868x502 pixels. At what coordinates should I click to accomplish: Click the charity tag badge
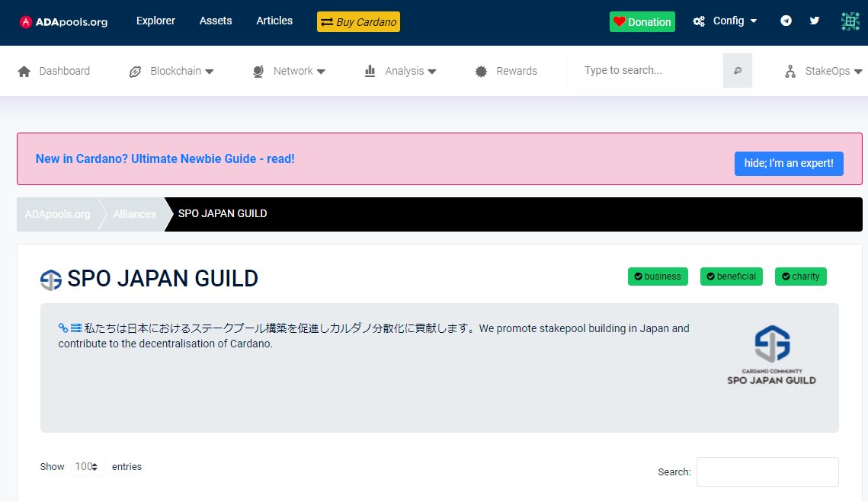pyautogui.click(x=800, y=277)
